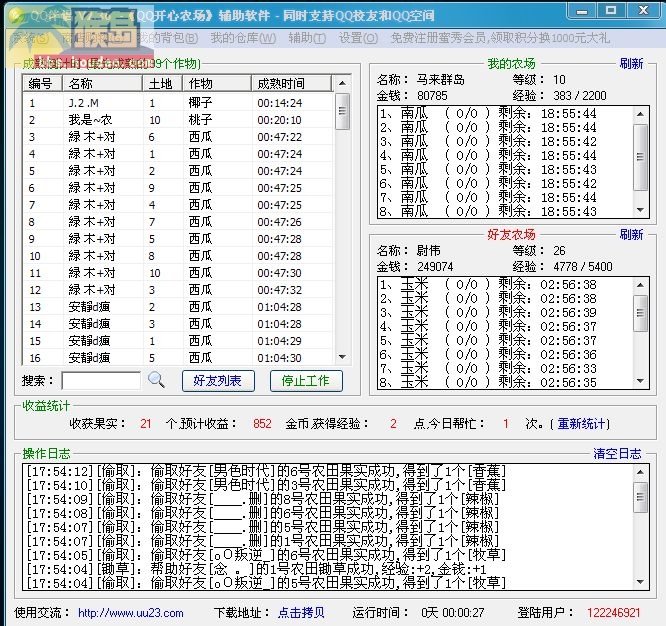Click farm name 马来群岛
The height and width of the screenshot is (626, 666).
(x=440, y=79)
